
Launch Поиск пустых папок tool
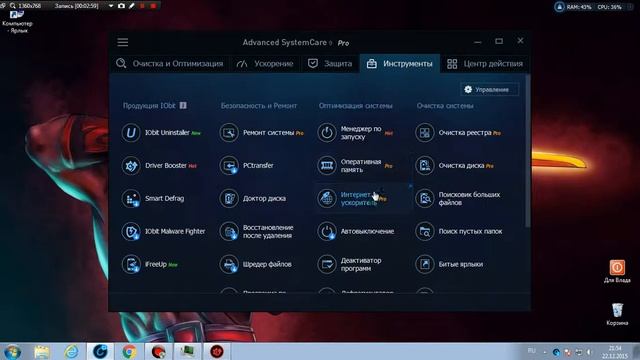(459, 231)
